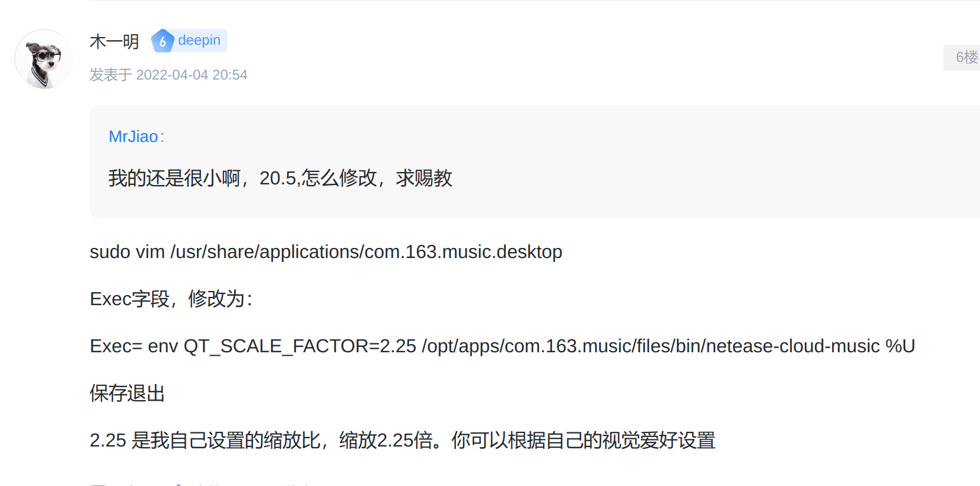Viewport: 980px width, 486px height.
Task: Click the com.163.music.desktop file path text
Action: pyautogui.click(x=463, y=252)
